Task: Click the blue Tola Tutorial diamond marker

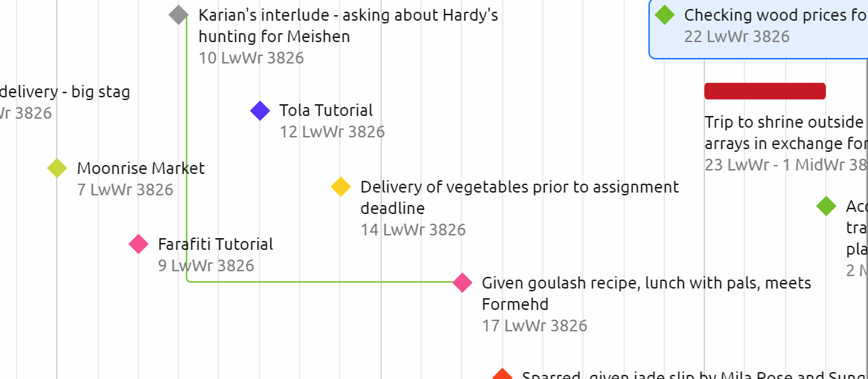Action: [260, 110]
